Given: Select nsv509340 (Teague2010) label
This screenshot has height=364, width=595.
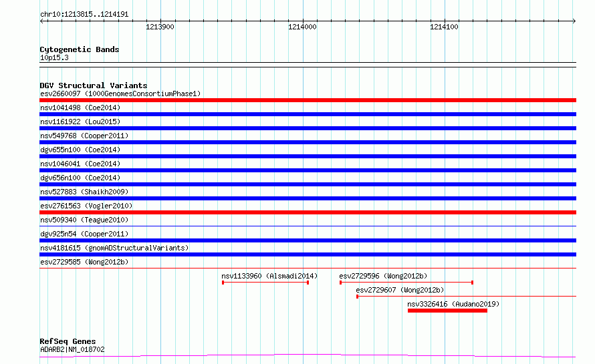Looking at the screenshot, I should pyautogui.click(x=84, y=220).
